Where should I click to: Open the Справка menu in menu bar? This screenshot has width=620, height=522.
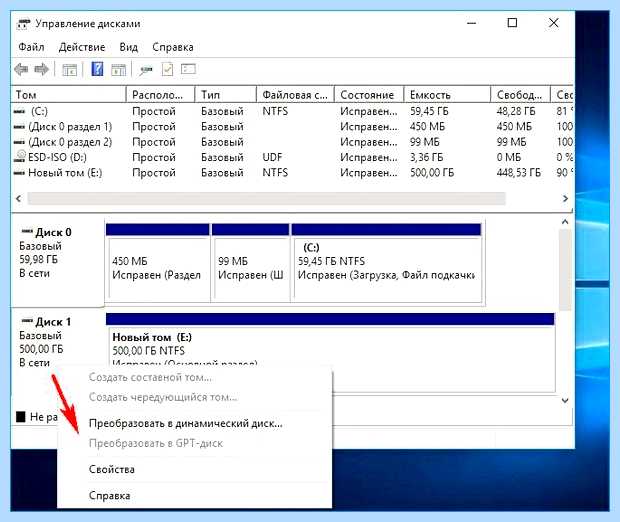[173, 47]
